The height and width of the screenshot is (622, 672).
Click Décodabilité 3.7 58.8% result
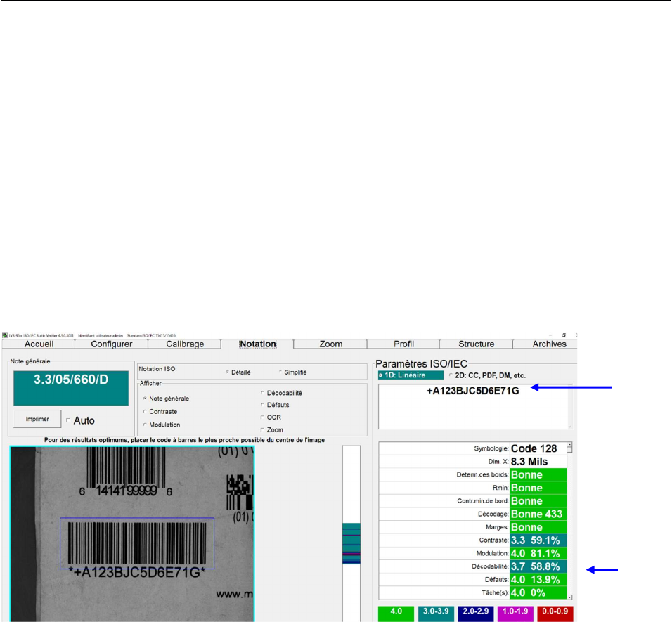[538, 566]
